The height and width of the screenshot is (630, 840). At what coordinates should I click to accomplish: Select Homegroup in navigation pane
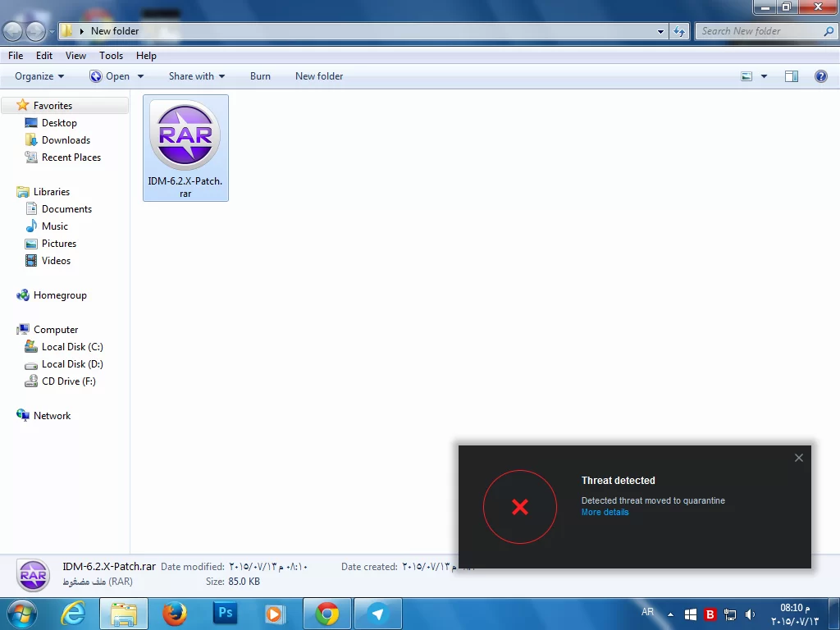[x=59, y=295]
